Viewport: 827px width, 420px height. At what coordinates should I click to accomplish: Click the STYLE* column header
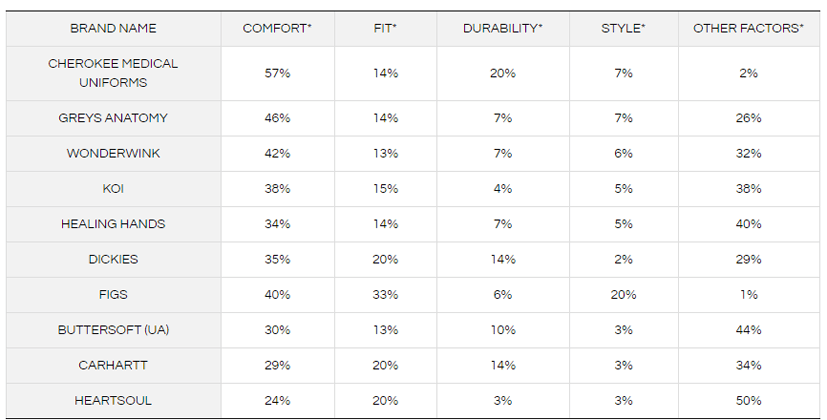click(x=623, y=28)
